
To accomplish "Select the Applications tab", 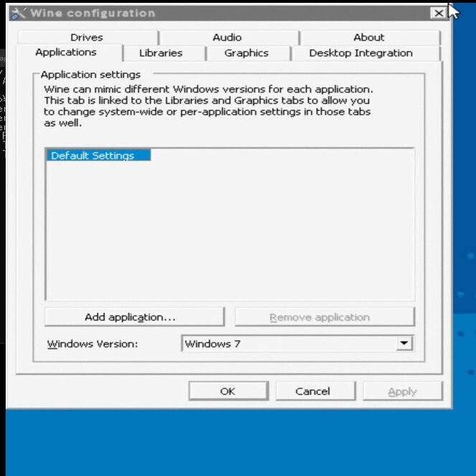I will tap(70, 53).
